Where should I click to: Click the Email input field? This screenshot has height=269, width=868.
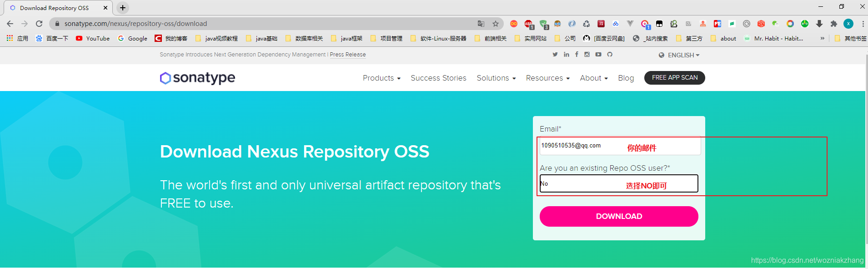pyautogui.click(x=620, y=146)
